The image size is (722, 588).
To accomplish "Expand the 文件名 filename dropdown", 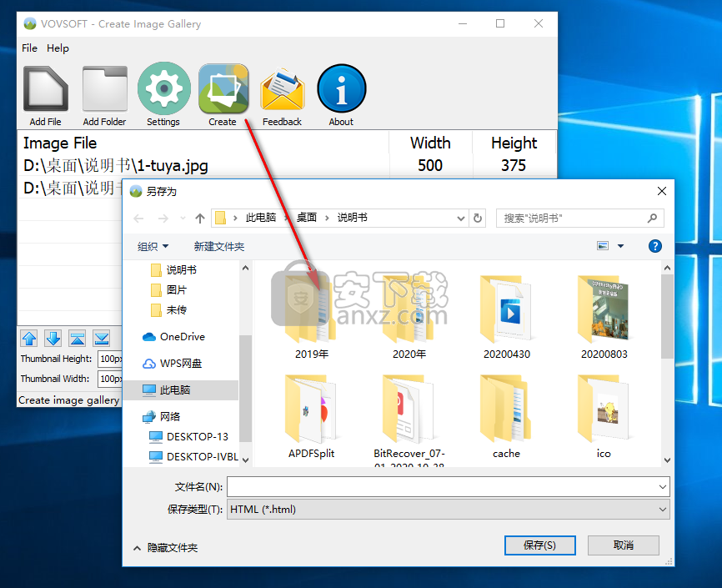I will (x=663, y=486).
